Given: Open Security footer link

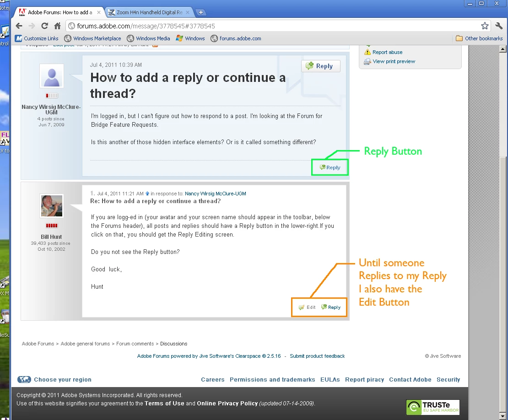Looking at the screenshot, I should 449,380.
